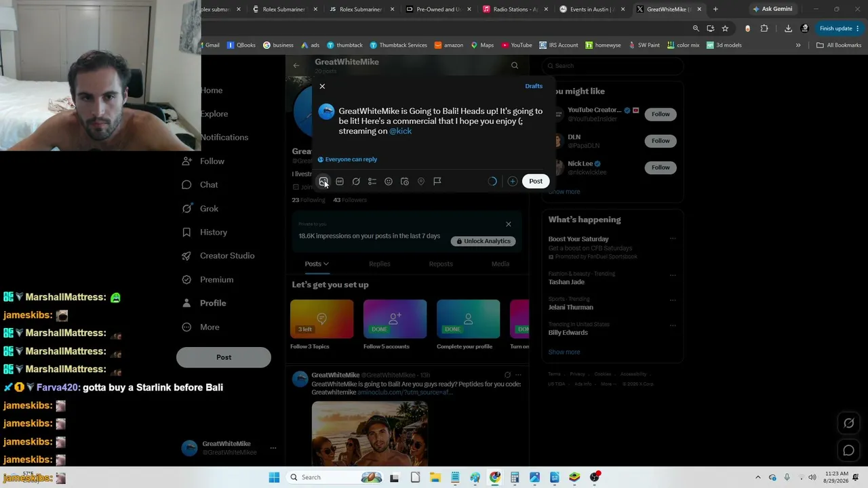Click the Ask Gemini button
The height and width of the screenshot is (488, 868).
[772, 9]
